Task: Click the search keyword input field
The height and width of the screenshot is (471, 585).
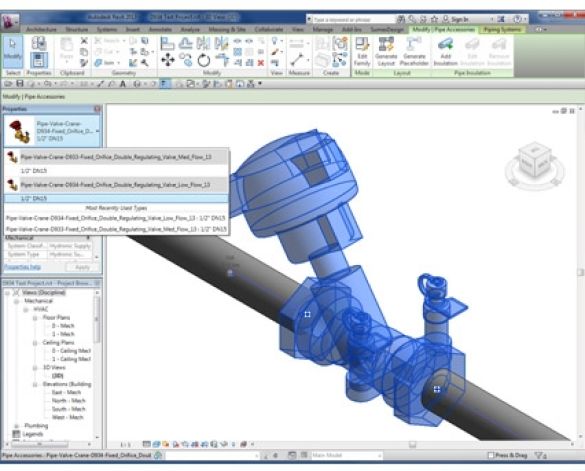Action: pyautogui.click(x=353, y=19)
